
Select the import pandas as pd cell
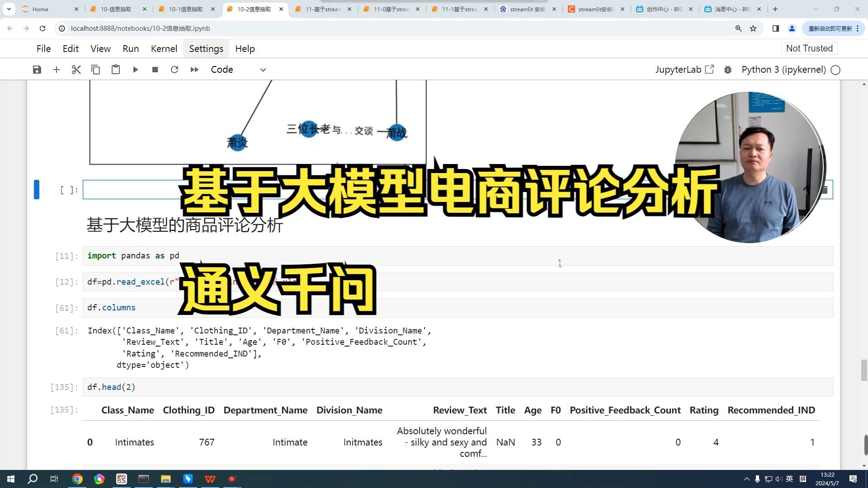458,256
